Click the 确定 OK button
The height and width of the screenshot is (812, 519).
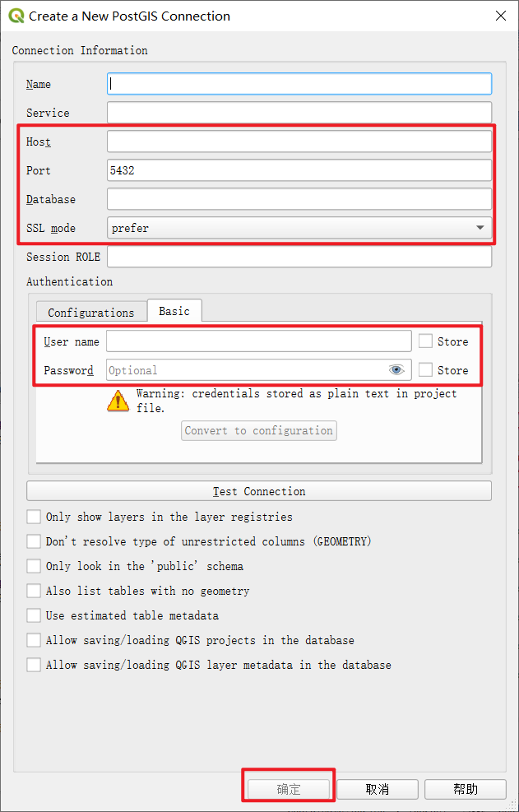click(289, 789)
